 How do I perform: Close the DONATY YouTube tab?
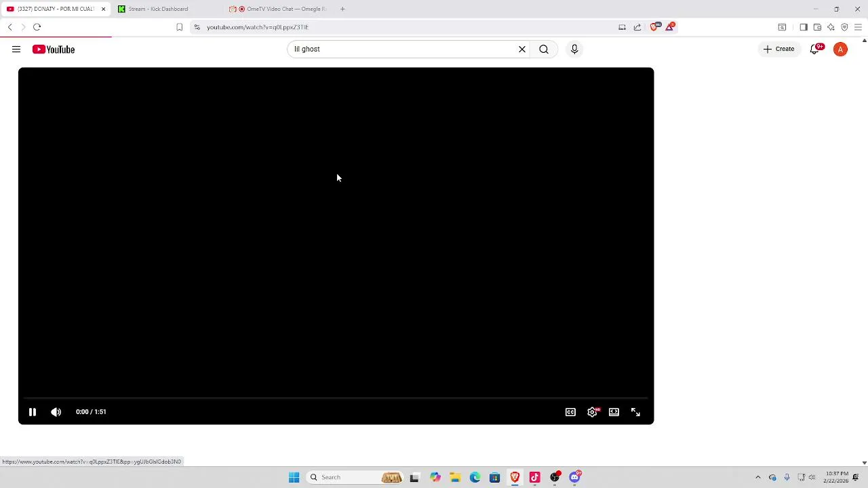pos(103,9)
